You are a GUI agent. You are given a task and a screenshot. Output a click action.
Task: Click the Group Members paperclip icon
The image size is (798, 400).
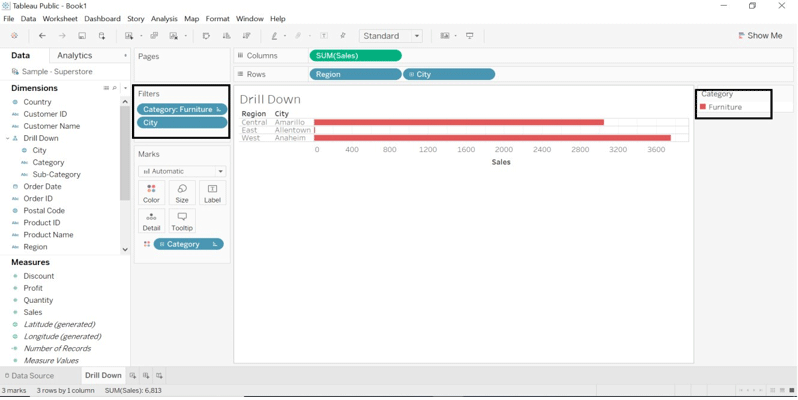(x=298, y=36)
